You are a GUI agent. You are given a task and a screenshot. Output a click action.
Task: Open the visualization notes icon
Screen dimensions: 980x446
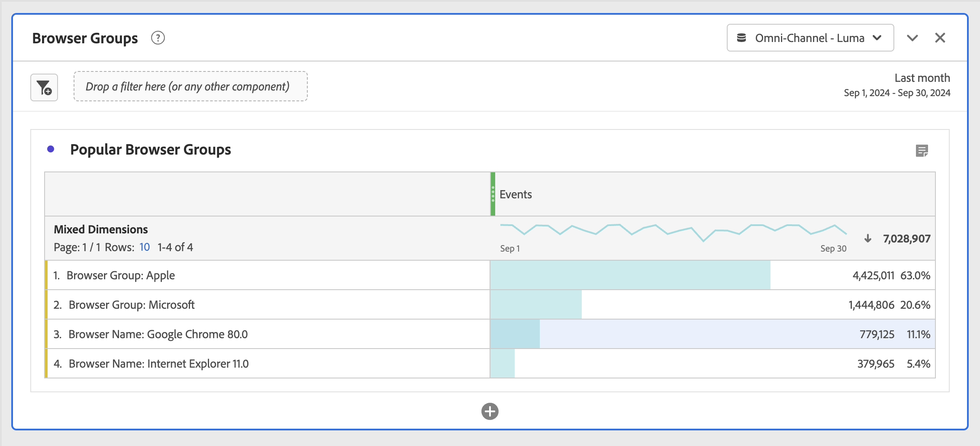[x=922, y=151]
